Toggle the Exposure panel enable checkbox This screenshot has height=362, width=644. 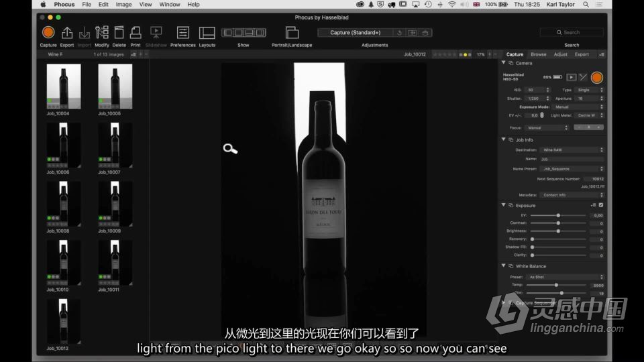pyautogui.click(x=601, y=205)
